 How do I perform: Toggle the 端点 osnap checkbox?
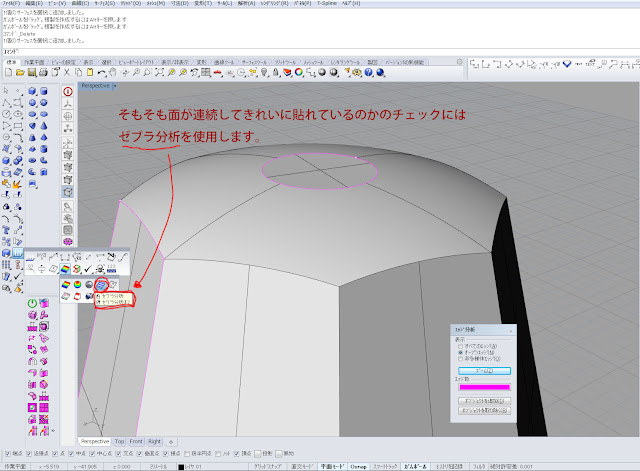click(7, 453)
